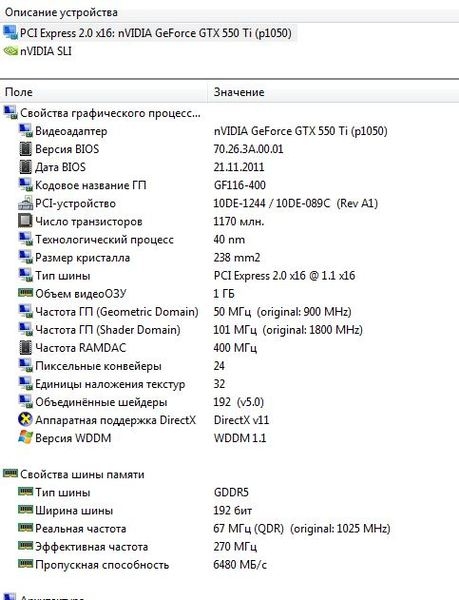Image resolution: width=459 pixels, height=600 pixels.
Task: Click the DirectX v11 value
Action: coord(241,420)
